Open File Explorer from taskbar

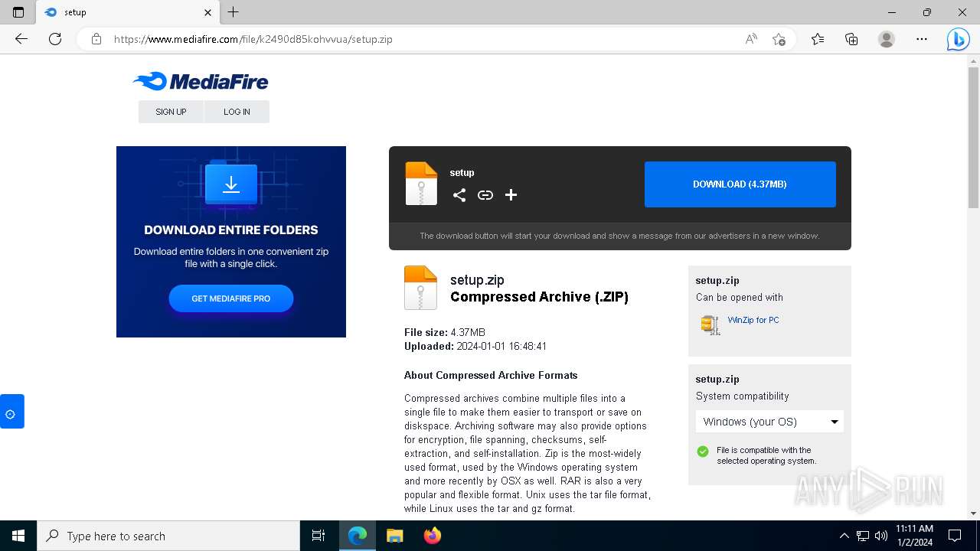(394, 536)
